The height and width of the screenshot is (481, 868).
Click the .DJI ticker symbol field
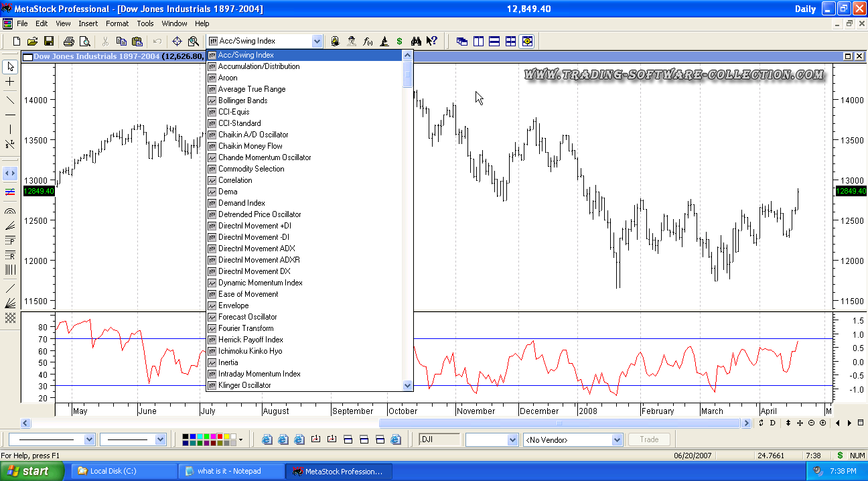(439, 440)
